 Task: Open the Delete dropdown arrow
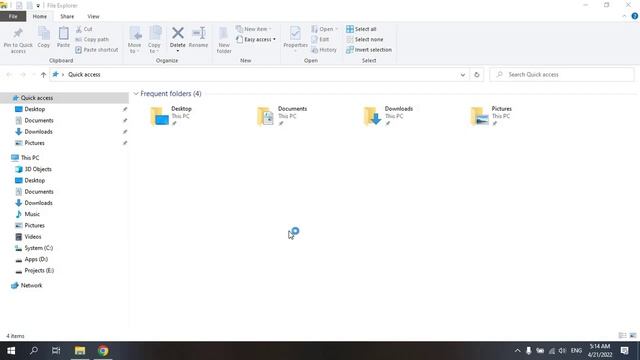click(178, 51)
